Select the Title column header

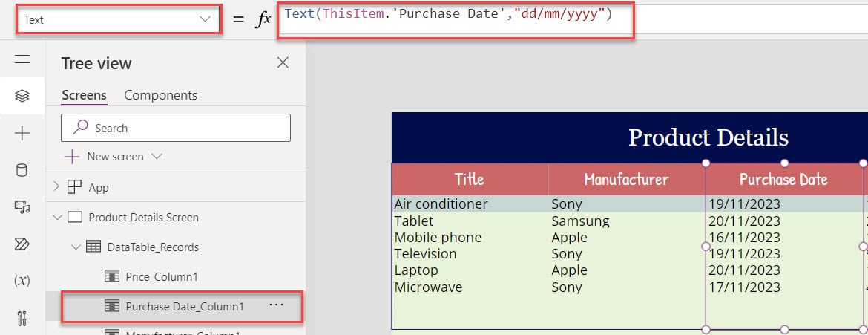point(470,179)
